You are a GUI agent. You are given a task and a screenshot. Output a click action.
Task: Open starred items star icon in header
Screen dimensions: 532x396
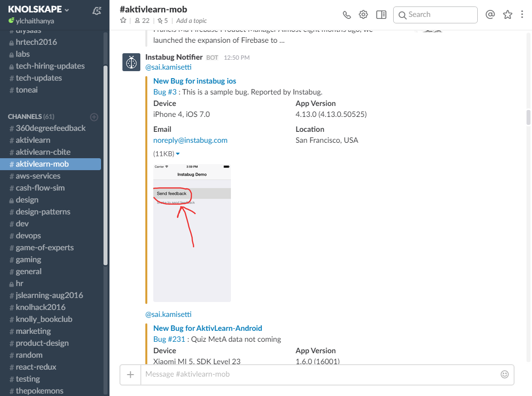(x=508, y=14)
